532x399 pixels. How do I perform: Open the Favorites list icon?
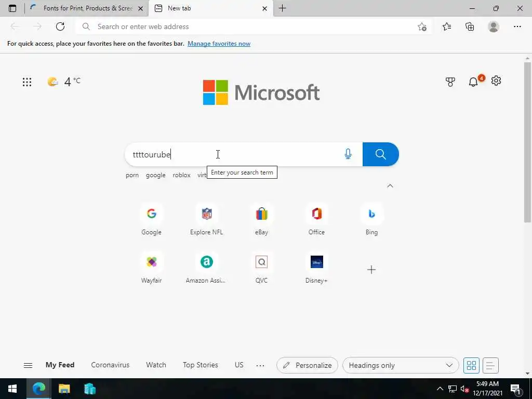click(446, 26)
